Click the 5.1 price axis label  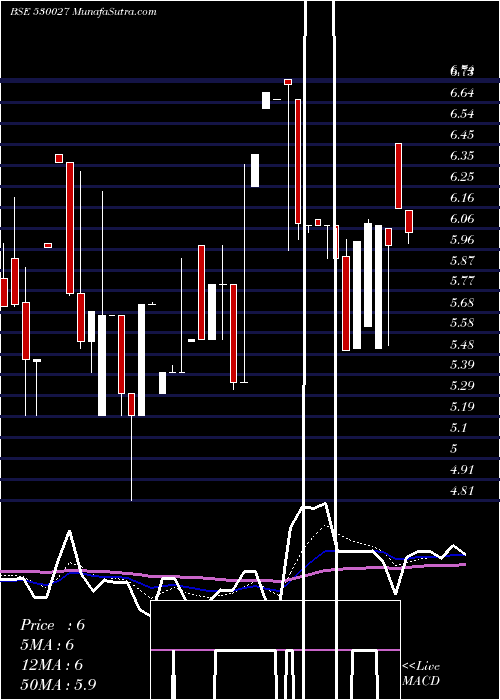459,428
